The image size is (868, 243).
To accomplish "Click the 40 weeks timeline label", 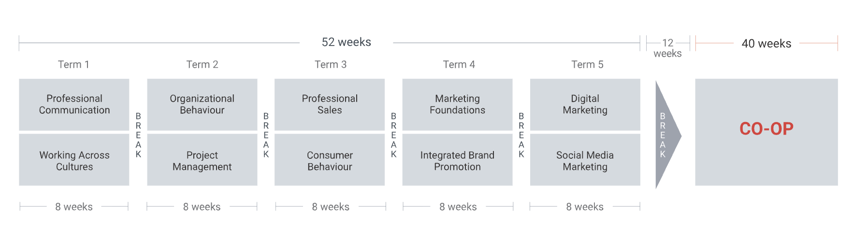I will tap(767, 44).
